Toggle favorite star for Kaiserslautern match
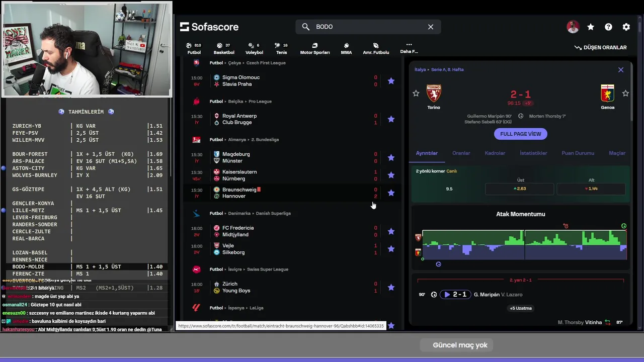Image resolution: width=644 pixels, height=362 pixels. pyautogui.click(x=391, y=175)
